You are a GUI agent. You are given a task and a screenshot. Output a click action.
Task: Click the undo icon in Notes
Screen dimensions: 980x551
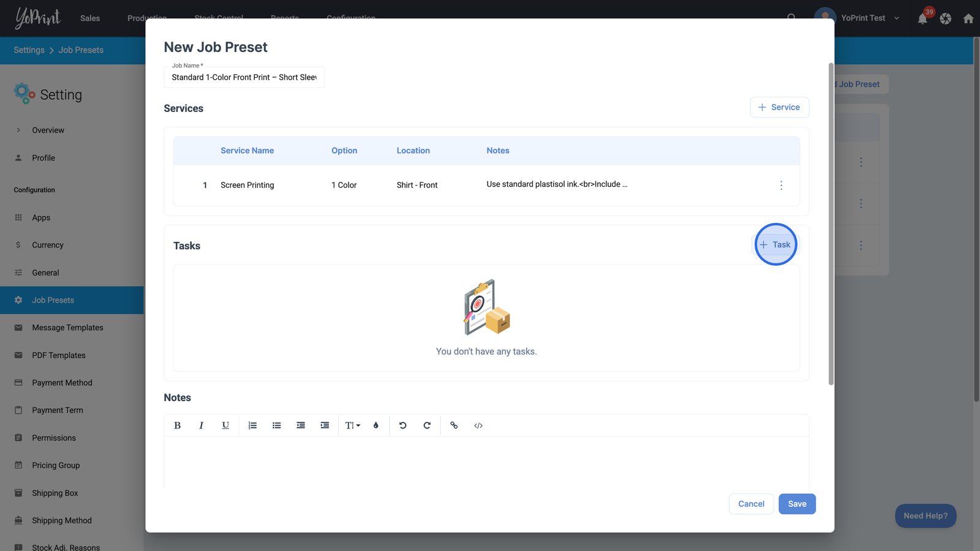point(403,425)
